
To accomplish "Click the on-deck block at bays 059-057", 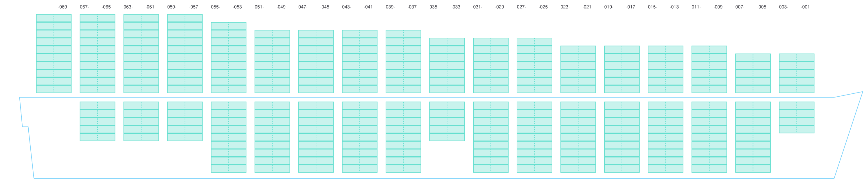I will (185, 53).
